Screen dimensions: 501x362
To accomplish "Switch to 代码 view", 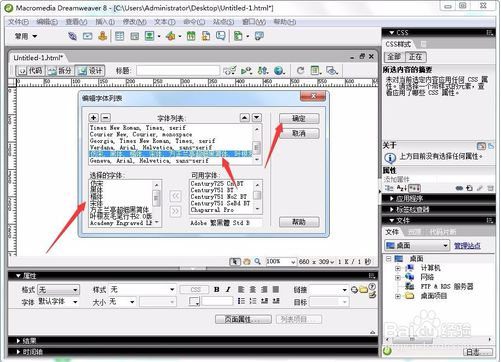I will [31, 71].
